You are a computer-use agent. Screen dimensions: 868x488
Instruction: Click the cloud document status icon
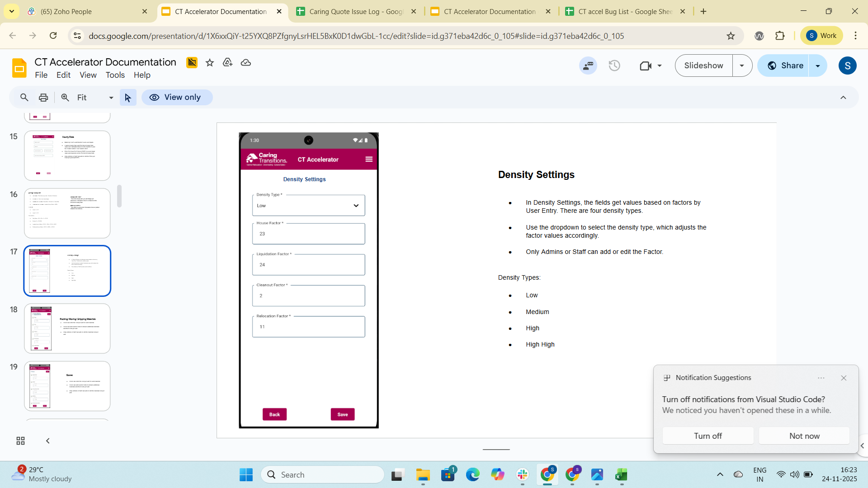pyautogui.click(x=246, y=62)
